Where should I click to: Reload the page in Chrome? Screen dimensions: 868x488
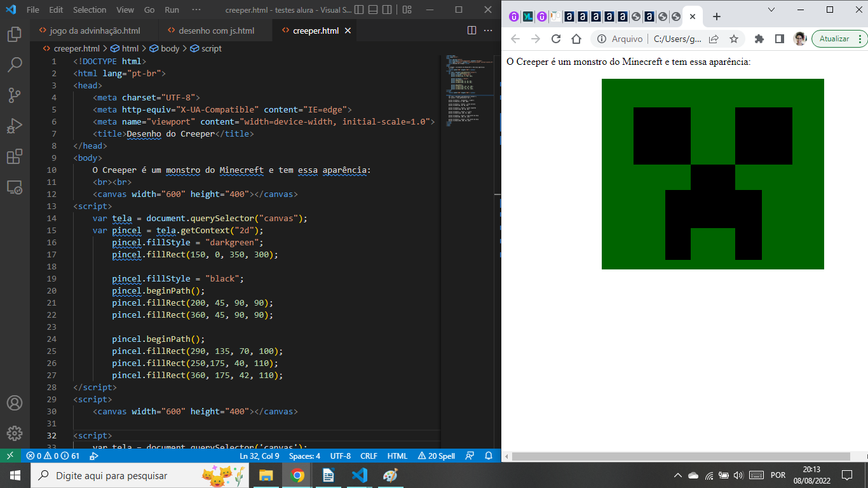pyautogui.click(x=556, y=39)
